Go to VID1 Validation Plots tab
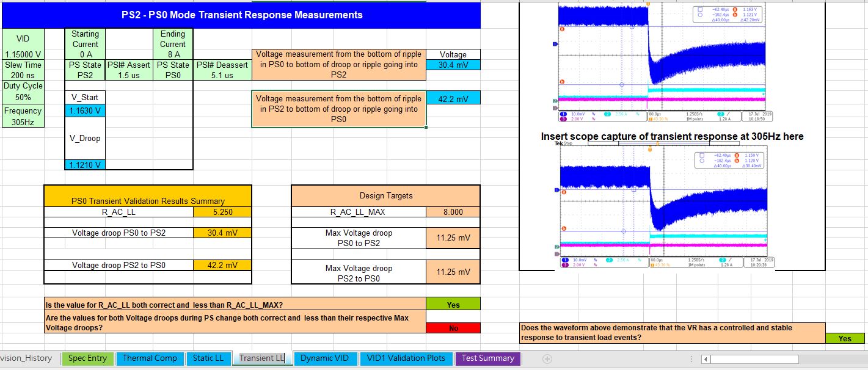Viewport: 868px width, 370px height. 406,358
